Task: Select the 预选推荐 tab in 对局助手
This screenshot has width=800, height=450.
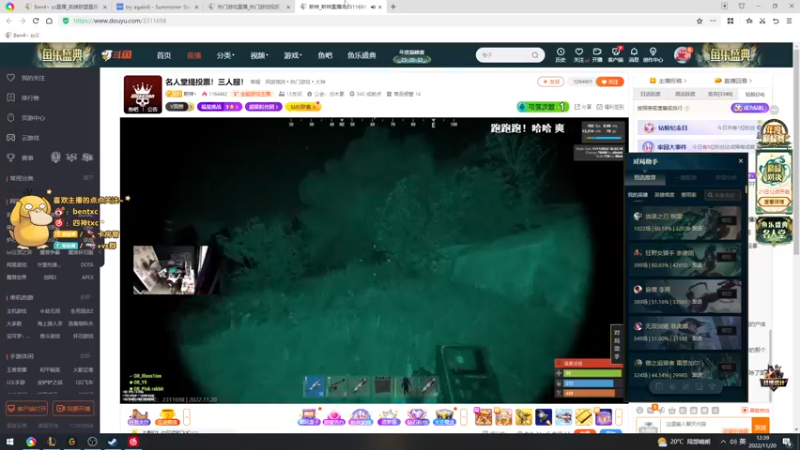Action: click(x=645, y=178)
